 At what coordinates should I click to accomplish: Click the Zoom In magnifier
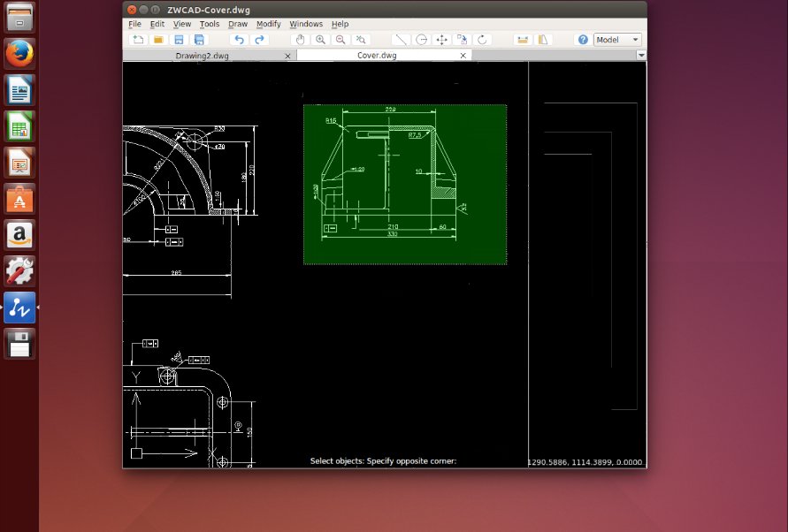tap(320, 40)
